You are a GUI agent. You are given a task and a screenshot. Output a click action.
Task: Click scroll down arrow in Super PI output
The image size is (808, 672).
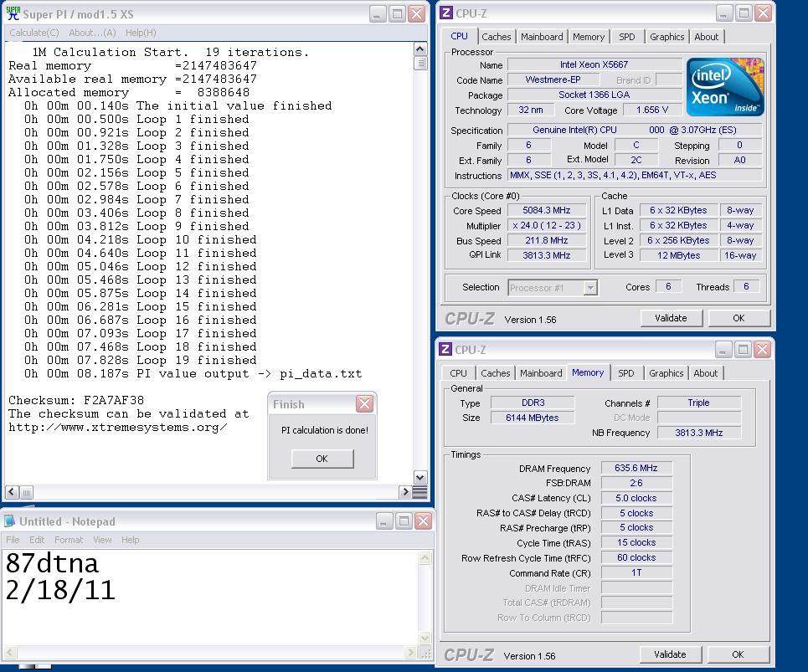(420, 477)
